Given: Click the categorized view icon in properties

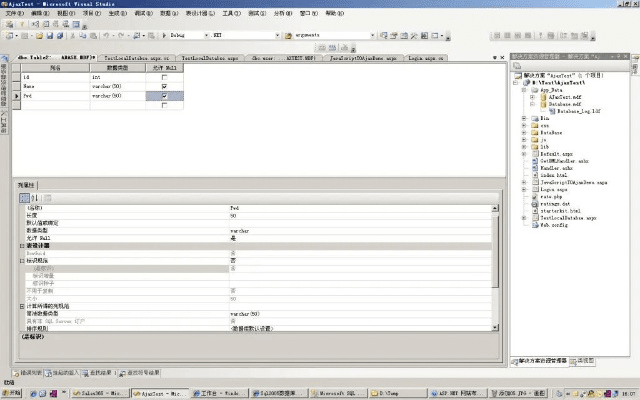Looking at the screenshot, I should 23,198.
